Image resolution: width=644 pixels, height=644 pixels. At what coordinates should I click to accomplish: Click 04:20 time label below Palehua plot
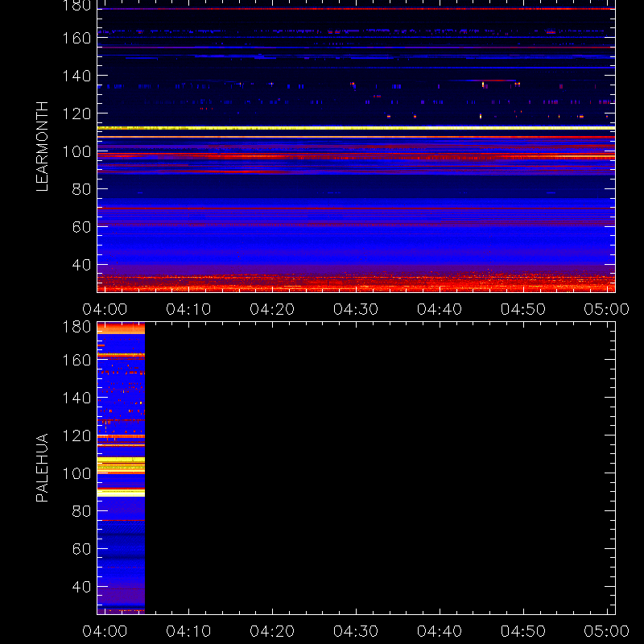[272, 631]
